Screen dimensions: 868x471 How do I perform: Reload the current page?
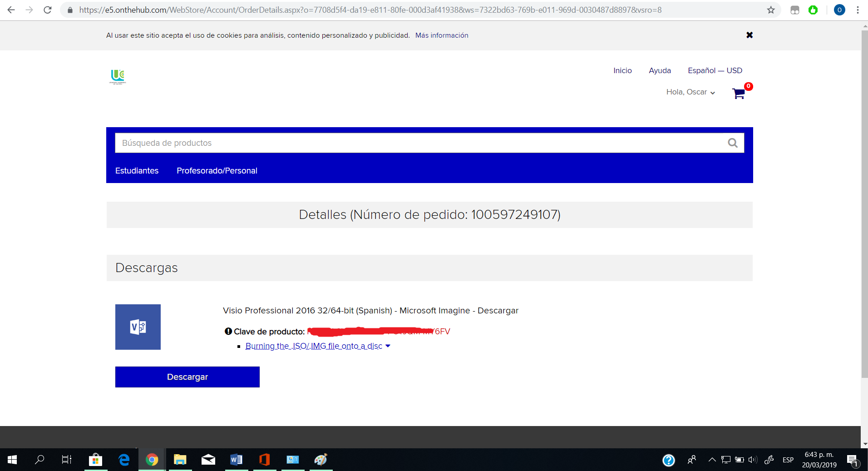(48, 10)
